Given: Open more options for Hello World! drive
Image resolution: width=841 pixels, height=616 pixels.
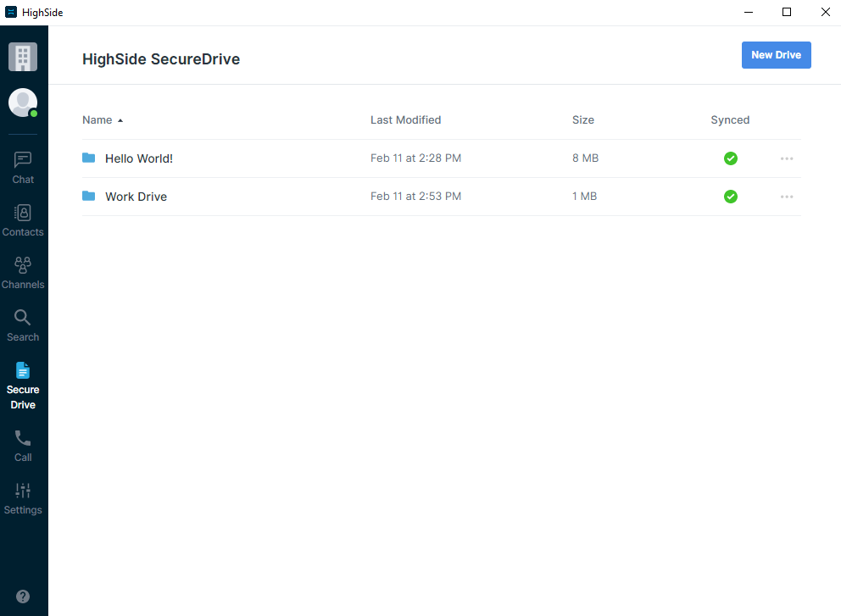Looking at the screenshot, I should (x=787, y=158).
